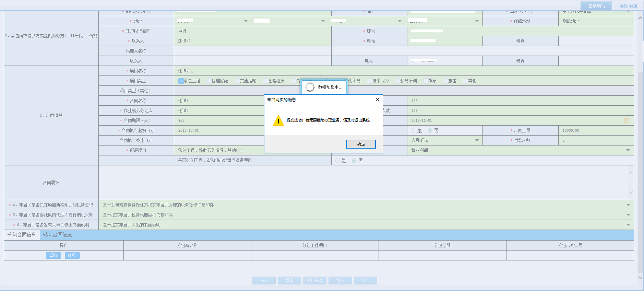Screen dimensions: 644x291
Task: Click the 合同明细 box scroll-down chevron
Action: (631, 193)
